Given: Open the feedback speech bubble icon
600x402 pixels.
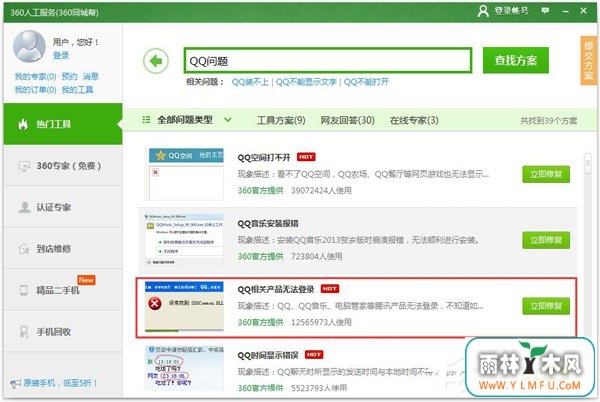Looking at the screenshot, I should tap(545, 11).
